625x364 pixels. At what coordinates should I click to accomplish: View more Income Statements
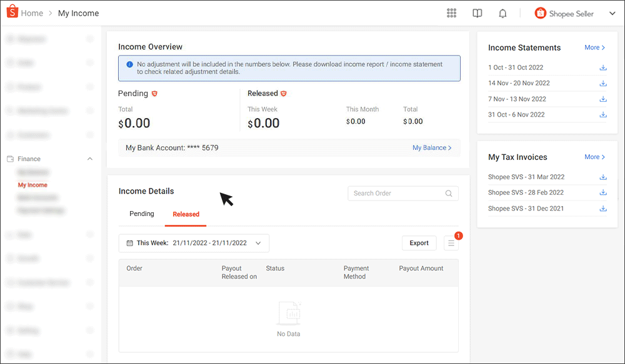tap(594, 47)
